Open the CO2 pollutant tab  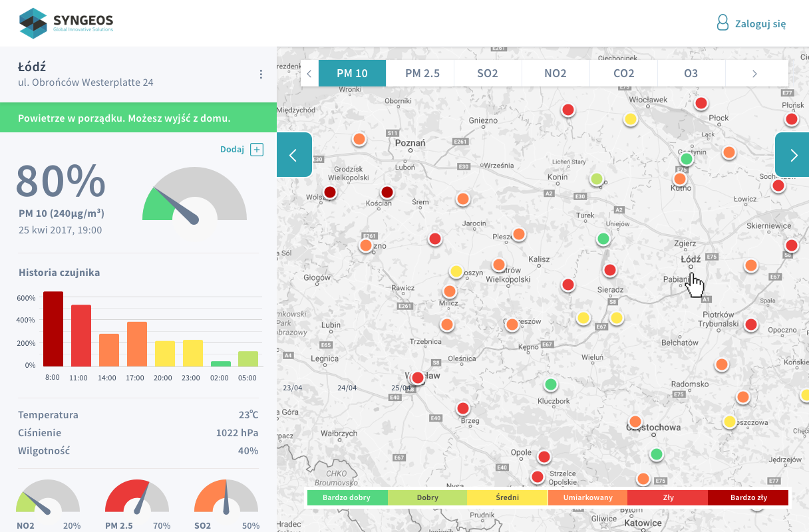click(x=623, y=73)
